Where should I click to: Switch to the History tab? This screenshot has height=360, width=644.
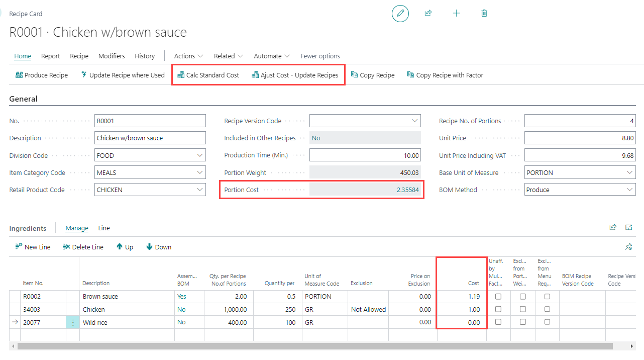pos(145,56)
